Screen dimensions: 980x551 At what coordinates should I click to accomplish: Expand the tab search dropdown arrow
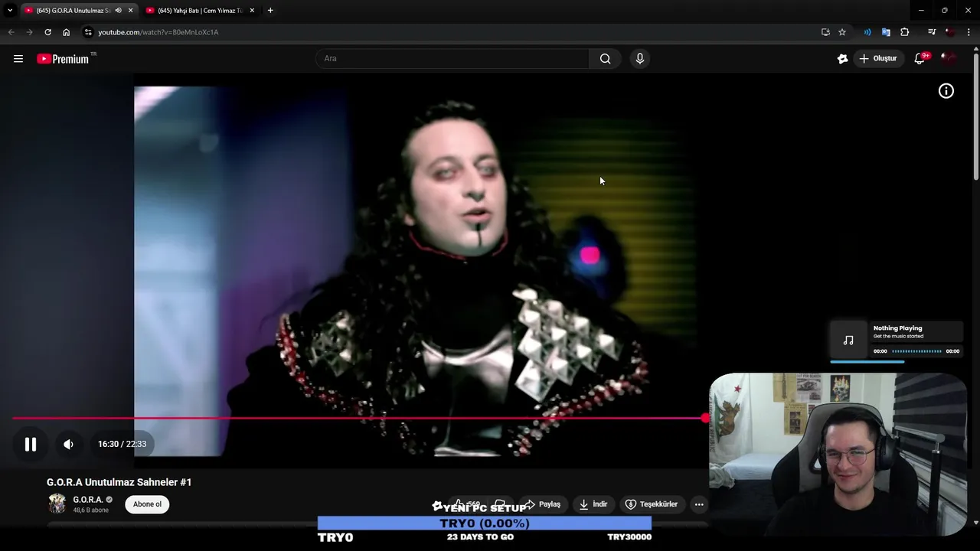10,11
